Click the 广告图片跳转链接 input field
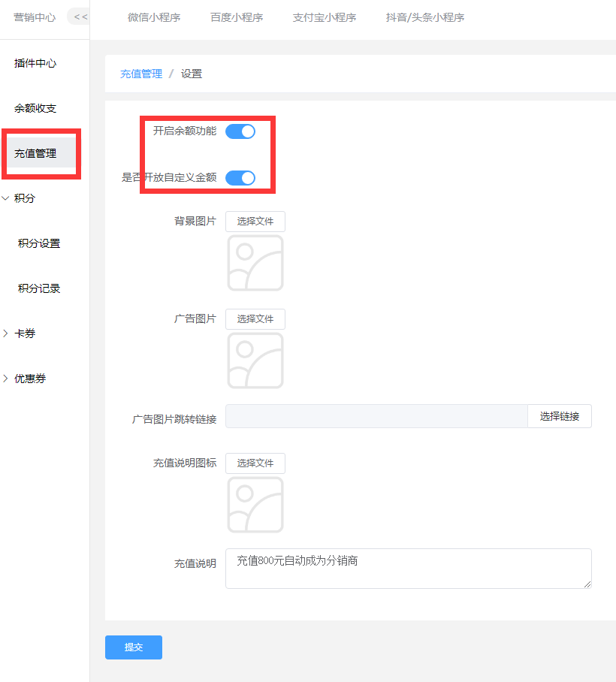Screen dimensions: 616x682 point(376,416)
